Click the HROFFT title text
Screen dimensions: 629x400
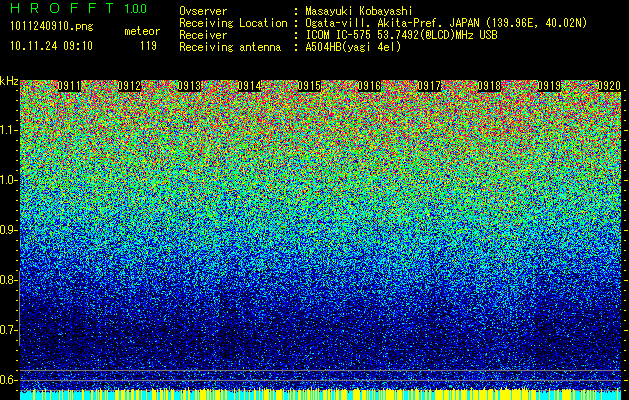click(62, 8)
